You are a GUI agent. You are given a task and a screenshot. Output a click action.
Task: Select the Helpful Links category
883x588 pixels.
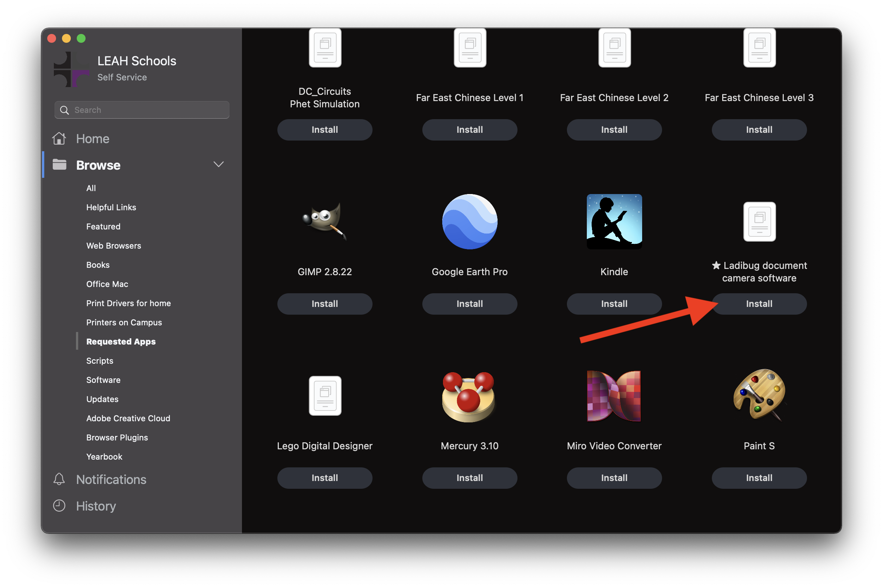(x=111, y=207)
